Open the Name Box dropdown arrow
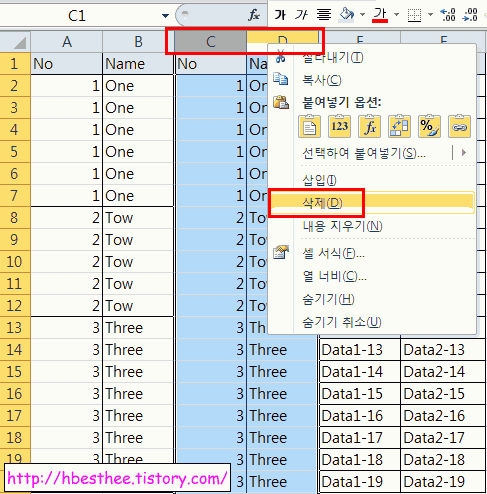The width and height of the screenshot is (487, 494). 165,16
